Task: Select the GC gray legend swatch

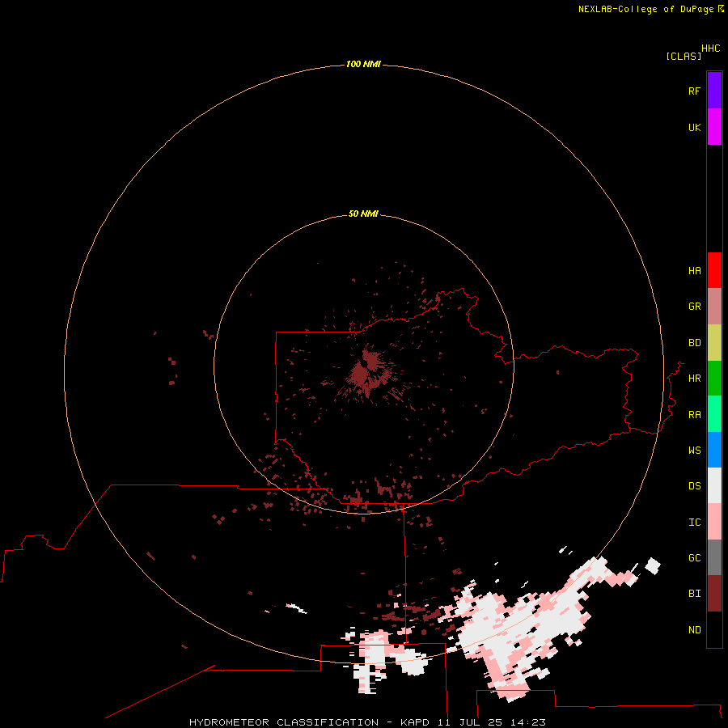Action: click(x=714, y=557)
